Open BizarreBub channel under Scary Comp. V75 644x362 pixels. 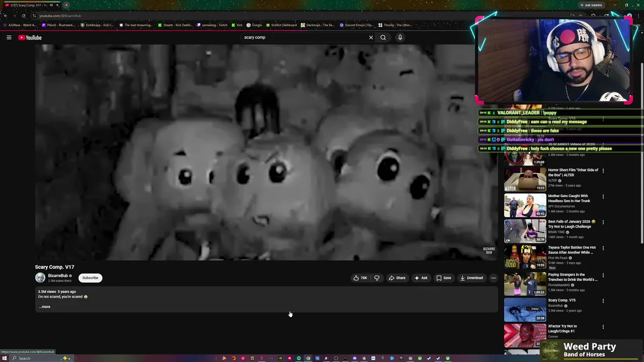coord(555,306)
